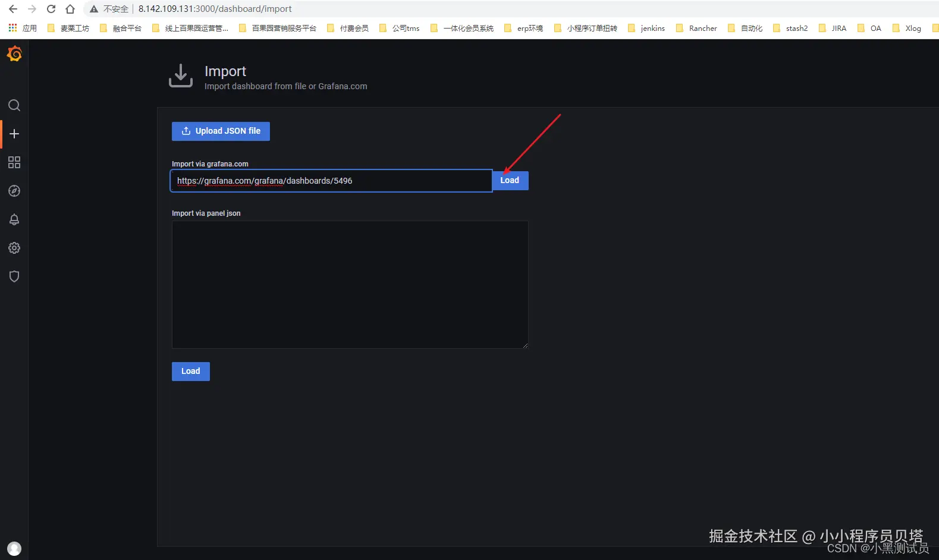Click inside the Import via panel json textarea
This screenshot has height=560, width=939.
(350, 285)
